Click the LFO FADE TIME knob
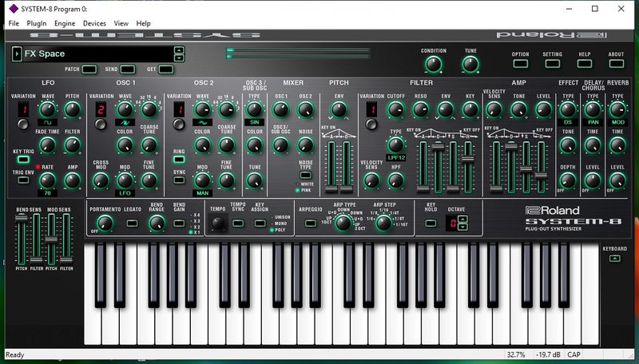 pos(48,145)
